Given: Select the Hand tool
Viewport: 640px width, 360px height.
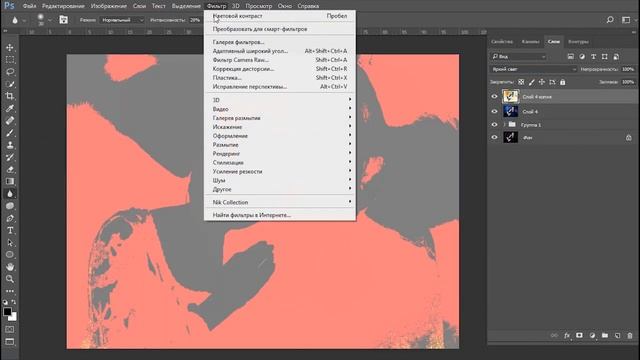Looking at the screenshot, I should pyautogui.click(x=10, y=267).
